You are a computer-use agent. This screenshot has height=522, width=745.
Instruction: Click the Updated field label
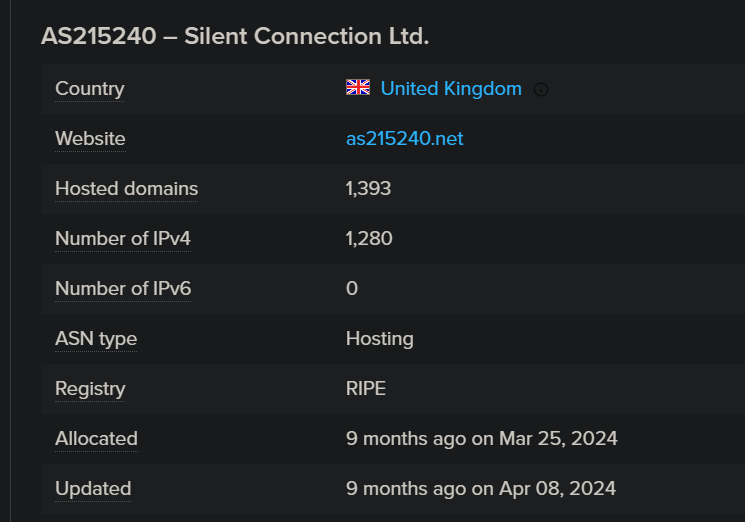click(93, 488)
